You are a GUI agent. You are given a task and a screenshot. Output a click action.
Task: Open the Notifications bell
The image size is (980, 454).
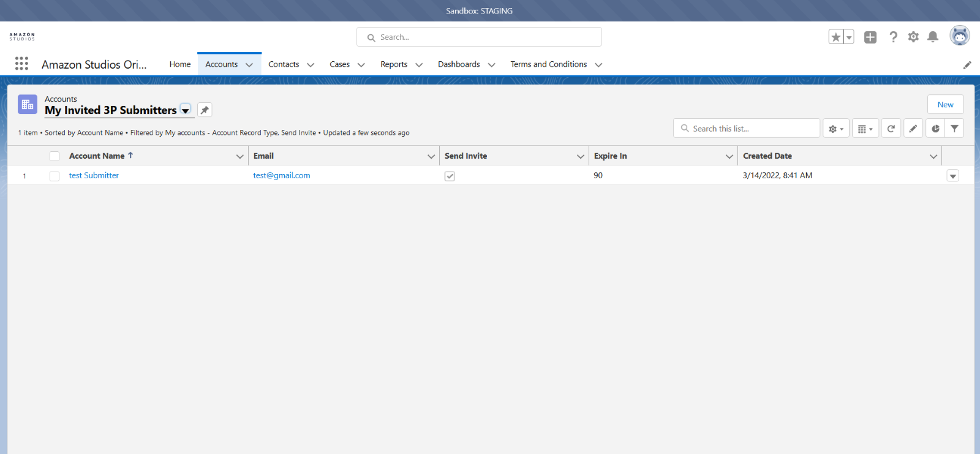click(933, 37)
